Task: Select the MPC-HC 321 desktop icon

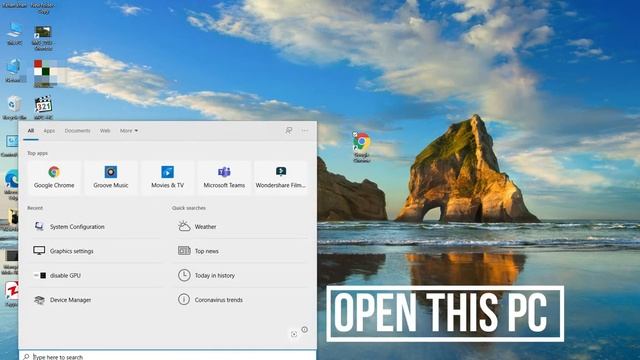Action: (x=43, y=107)
